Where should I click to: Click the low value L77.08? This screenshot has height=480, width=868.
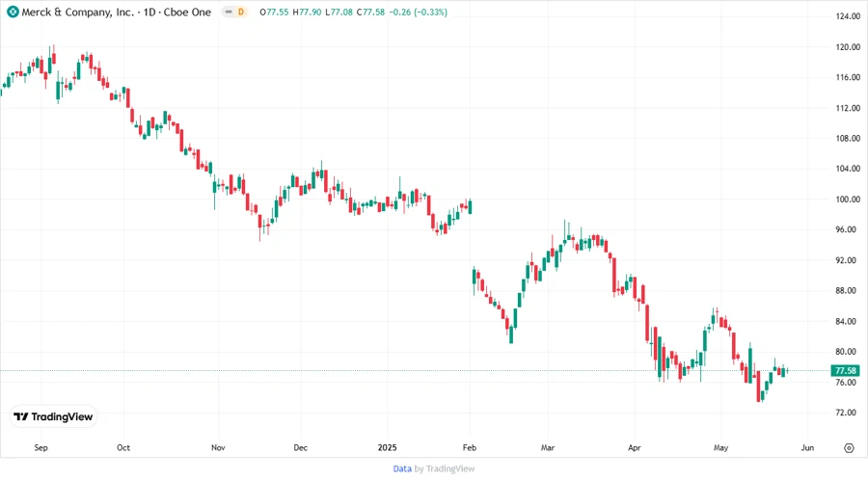point(339,13)
